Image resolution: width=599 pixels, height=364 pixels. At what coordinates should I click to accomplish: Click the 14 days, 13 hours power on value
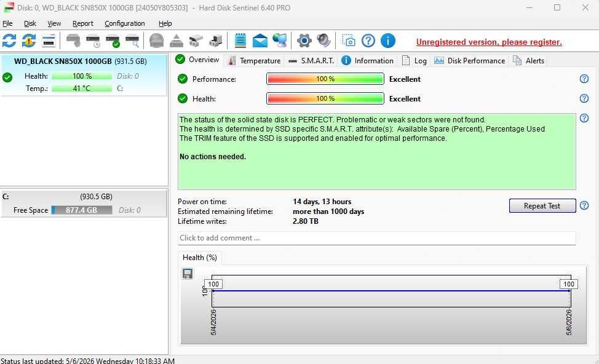(x=322, y=202)
